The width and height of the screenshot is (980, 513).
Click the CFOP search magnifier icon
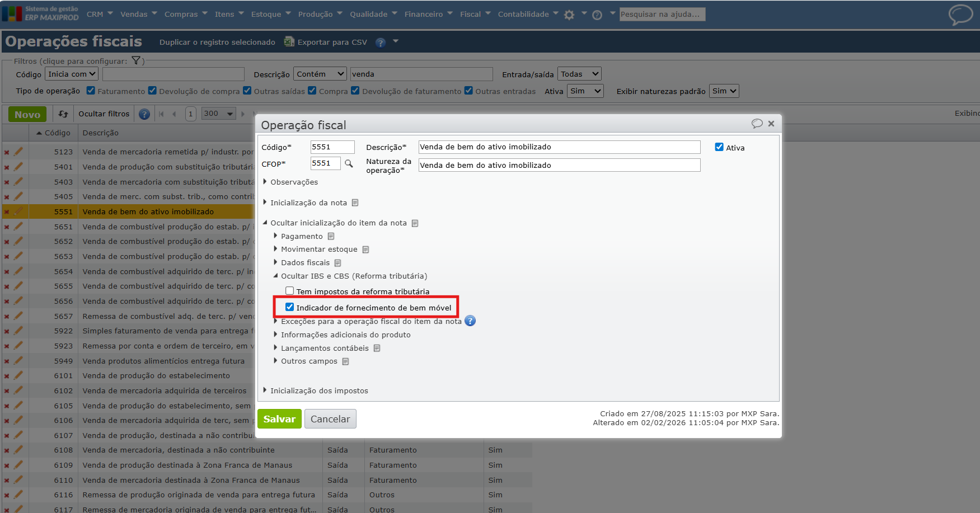(x=349, y=163)
